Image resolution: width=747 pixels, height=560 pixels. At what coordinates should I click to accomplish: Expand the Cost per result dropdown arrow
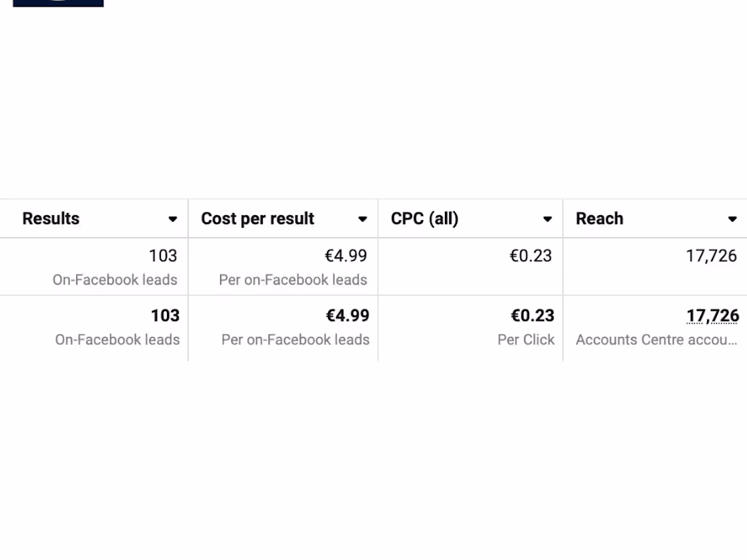click(x=363, y=219)
